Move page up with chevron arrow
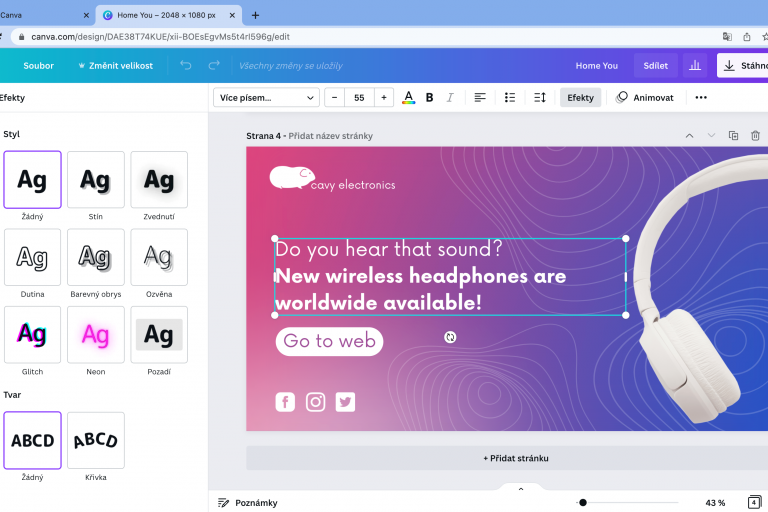The width and height of the screenshot is (768, 512). coord(689,136)
